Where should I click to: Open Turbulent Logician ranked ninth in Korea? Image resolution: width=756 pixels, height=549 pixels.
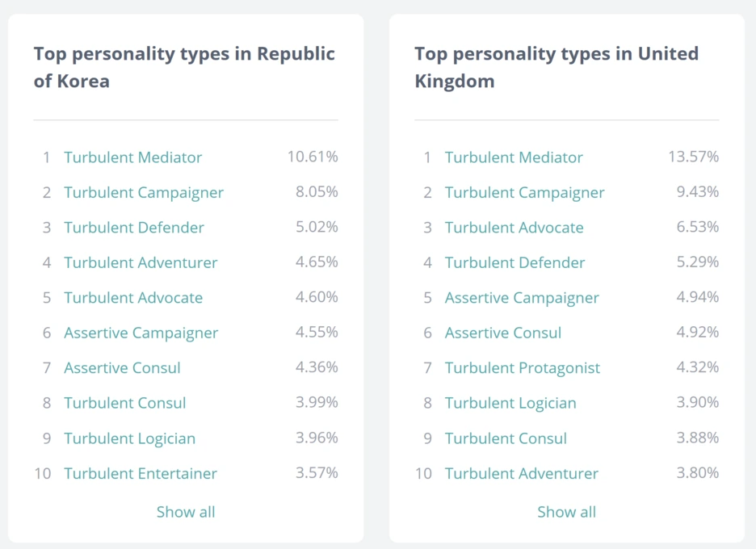(129, 438)
